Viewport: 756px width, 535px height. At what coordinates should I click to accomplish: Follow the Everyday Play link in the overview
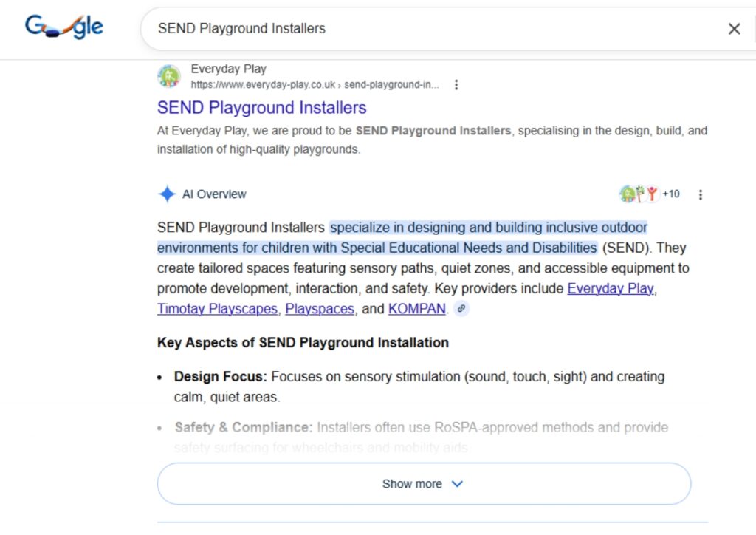[611, 288]
